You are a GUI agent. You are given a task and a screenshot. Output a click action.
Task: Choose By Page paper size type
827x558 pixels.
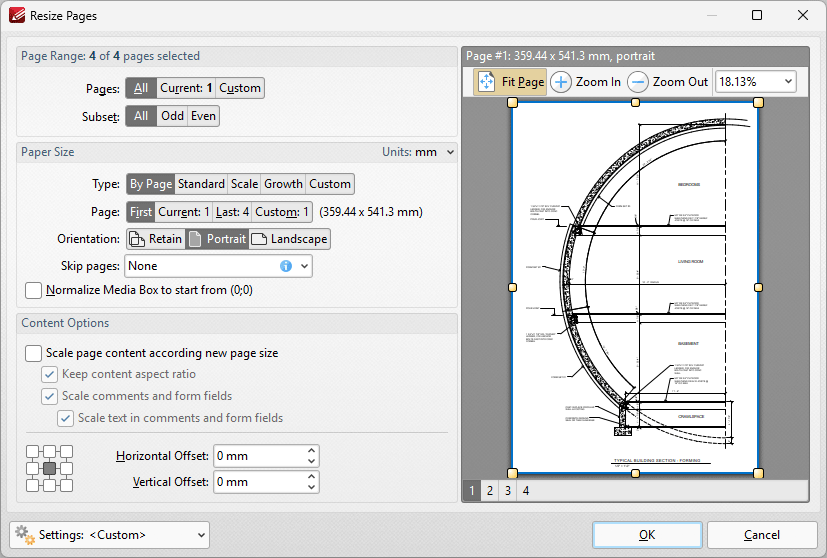click(151, 184)
